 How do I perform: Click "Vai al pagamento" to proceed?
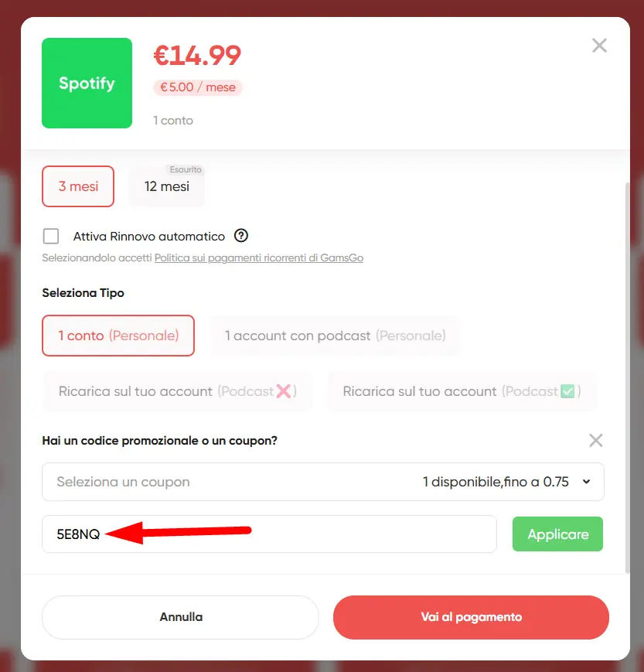click(x=470, y=617)
